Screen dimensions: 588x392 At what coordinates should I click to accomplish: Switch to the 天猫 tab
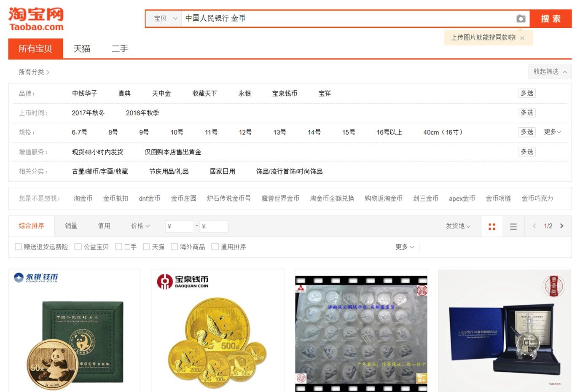81,48
